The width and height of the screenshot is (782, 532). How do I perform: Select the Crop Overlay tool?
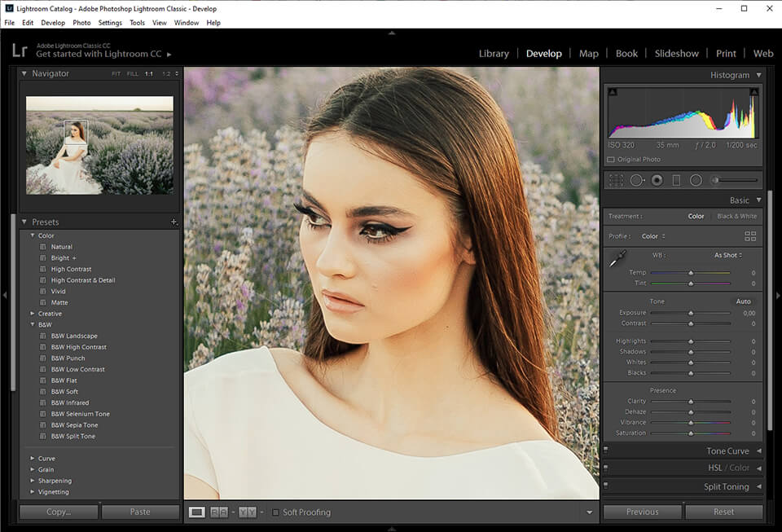617,179
